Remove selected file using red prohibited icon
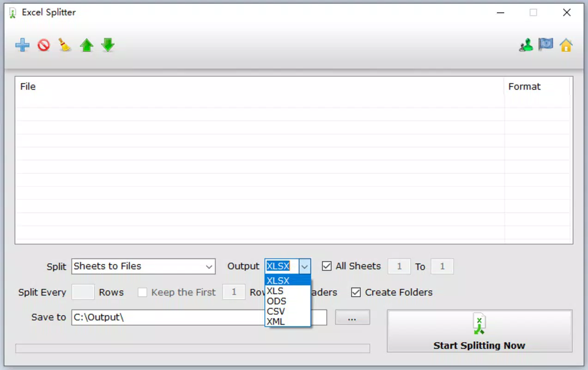This screenshot has width=588, height=370. click(44, 45)
